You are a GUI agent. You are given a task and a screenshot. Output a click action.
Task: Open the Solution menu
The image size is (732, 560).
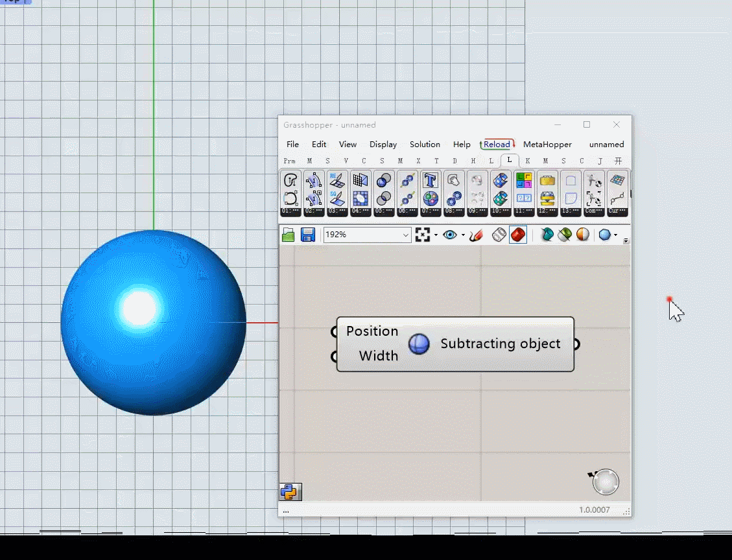click(425, 145)
